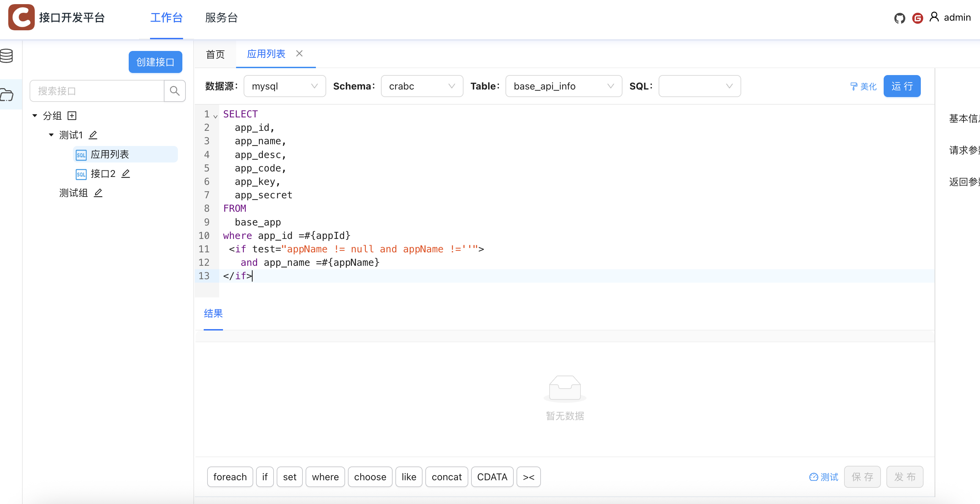Open the folder sidebar icon
The width and height of the screenshot is (980, 504).
pyautogui.click(x=7, y=94)
